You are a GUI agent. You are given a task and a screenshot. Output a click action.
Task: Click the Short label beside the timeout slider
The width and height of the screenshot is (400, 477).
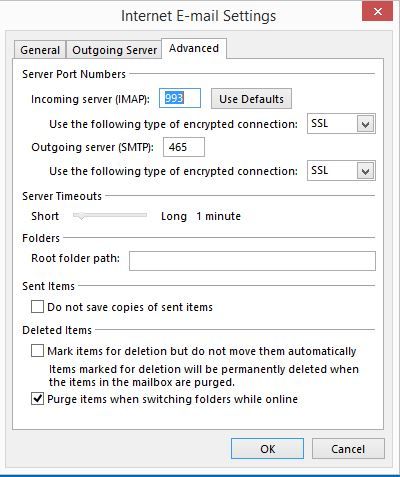pyautogui.click(x=45, y=216)
